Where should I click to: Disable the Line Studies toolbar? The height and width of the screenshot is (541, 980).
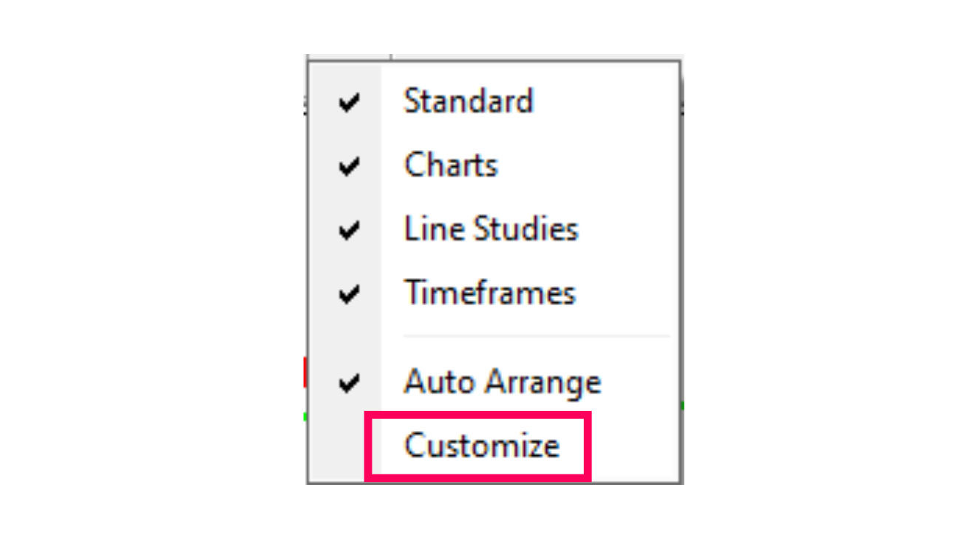[x=491, y=229]
